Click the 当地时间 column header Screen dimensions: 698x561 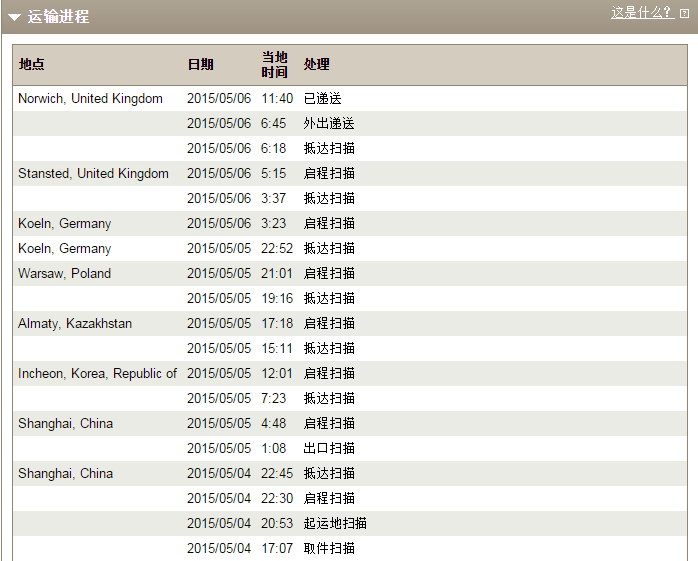(274, 64)
